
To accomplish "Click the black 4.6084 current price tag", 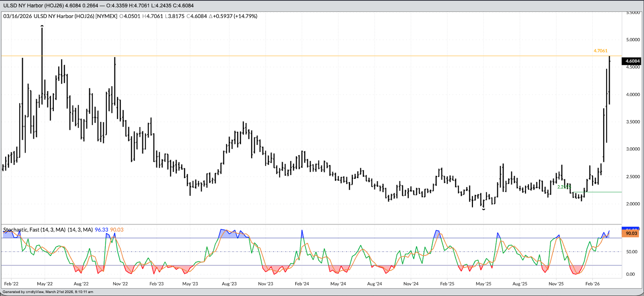I will (x=632, y=61).
